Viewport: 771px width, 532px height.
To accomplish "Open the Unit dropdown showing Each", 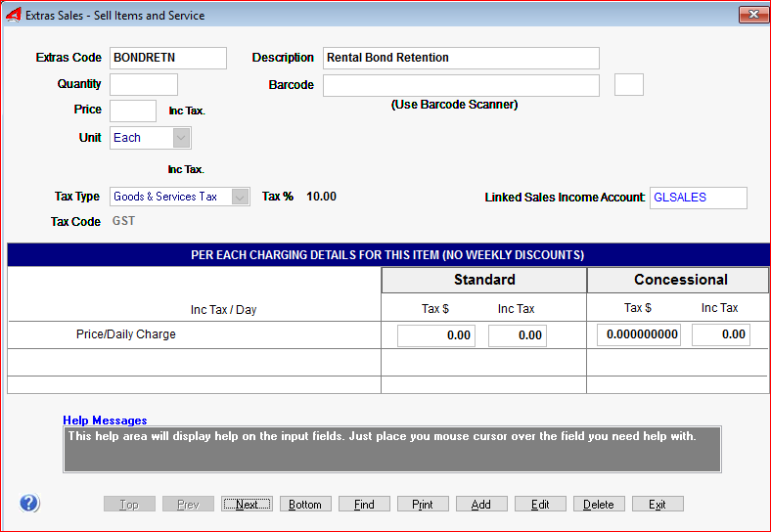I will click(x=181, y=138).
